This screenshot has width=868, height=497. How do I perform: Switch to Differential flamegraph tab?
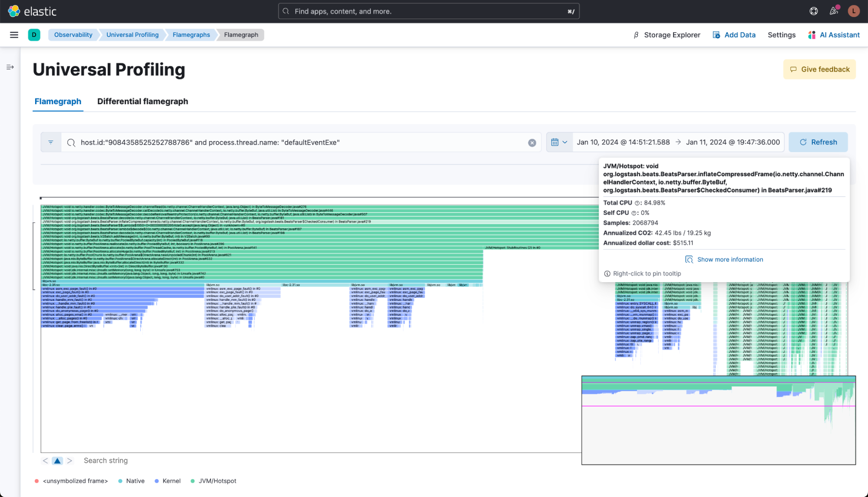point(142,102)
